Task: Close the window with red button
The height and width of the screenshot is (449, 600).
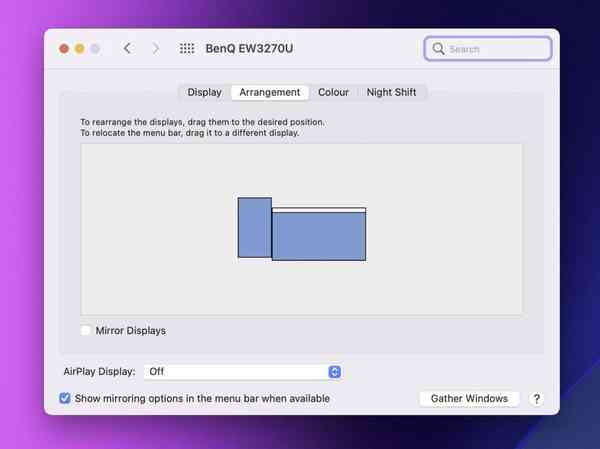Action: tap(64, 49)
